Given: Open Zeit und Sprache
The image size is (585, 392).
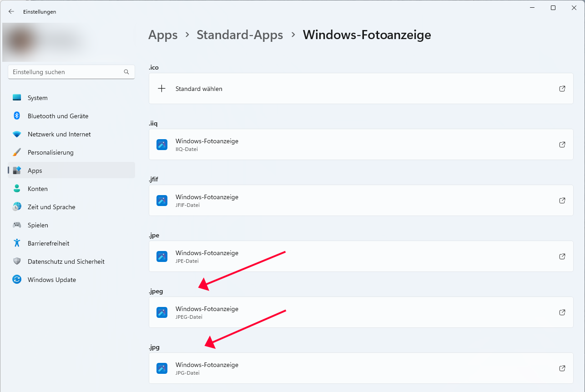Looking at the screenshot, I should click(71, 207).
